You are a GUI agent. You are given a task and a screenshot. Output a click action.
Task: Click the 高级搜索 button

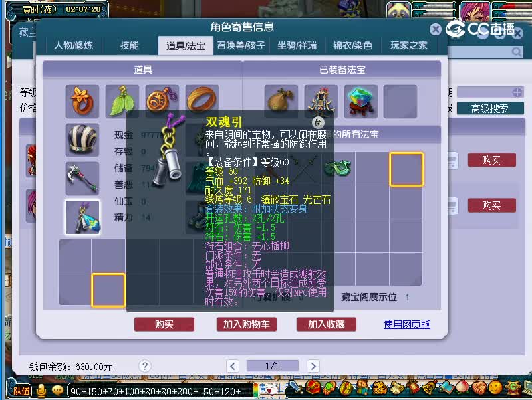pos(490,108)
